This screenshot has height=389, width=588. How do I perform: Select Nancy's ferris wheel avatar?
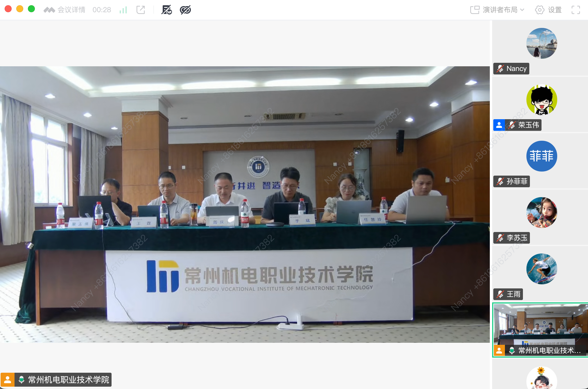coord(542,43)
